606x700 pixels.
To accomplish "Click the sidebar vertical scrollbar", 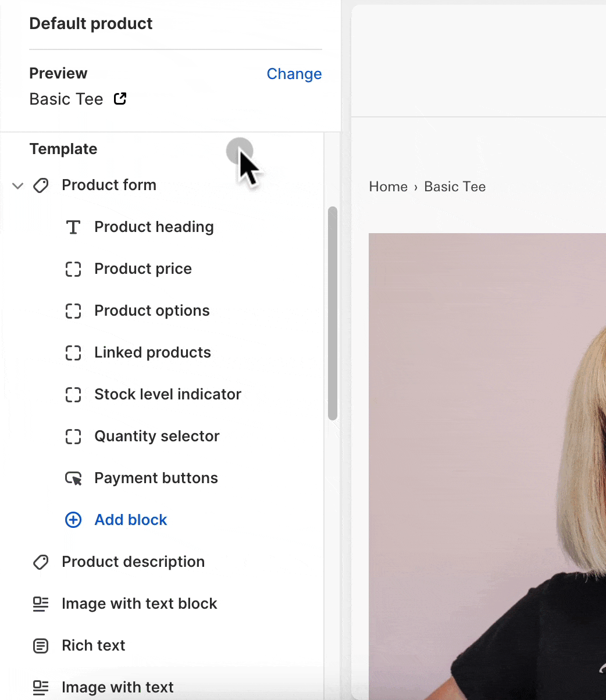I will 333,313.
